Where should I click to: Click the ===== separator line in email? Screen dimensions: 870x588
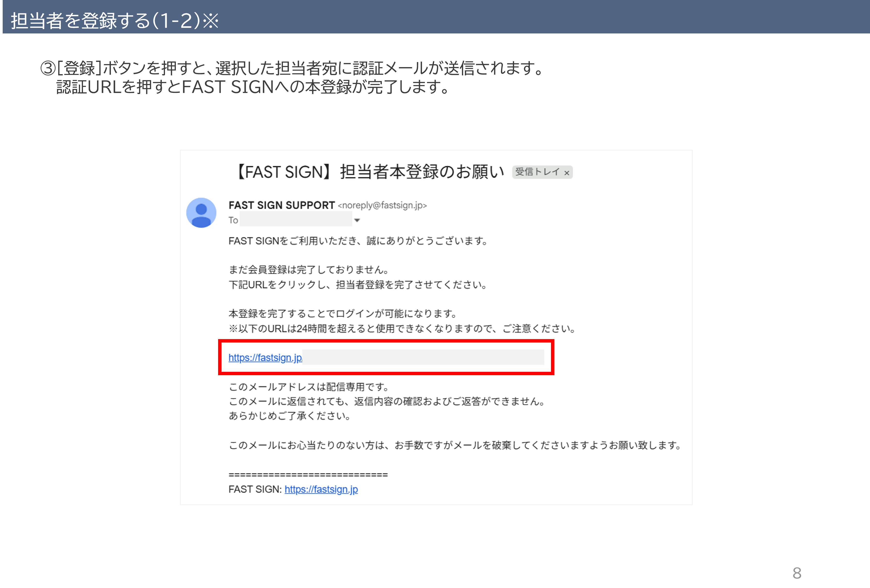(308, 475)
